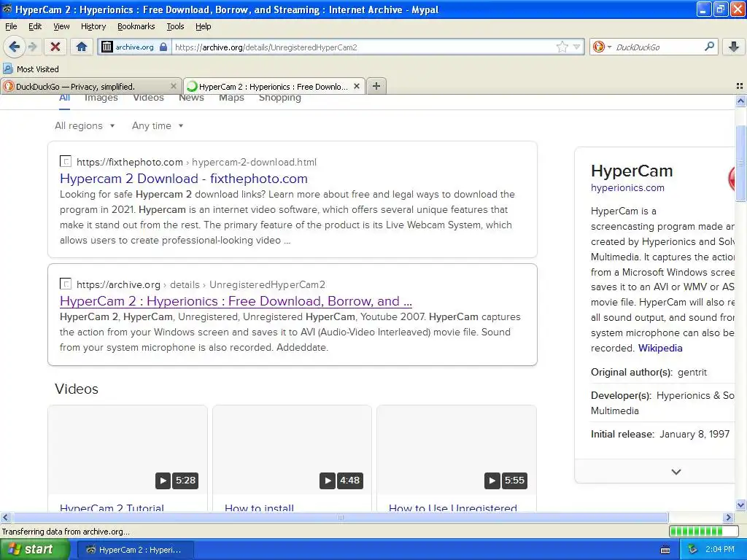Click the archive.org result favicon

(x=65, y=284)
